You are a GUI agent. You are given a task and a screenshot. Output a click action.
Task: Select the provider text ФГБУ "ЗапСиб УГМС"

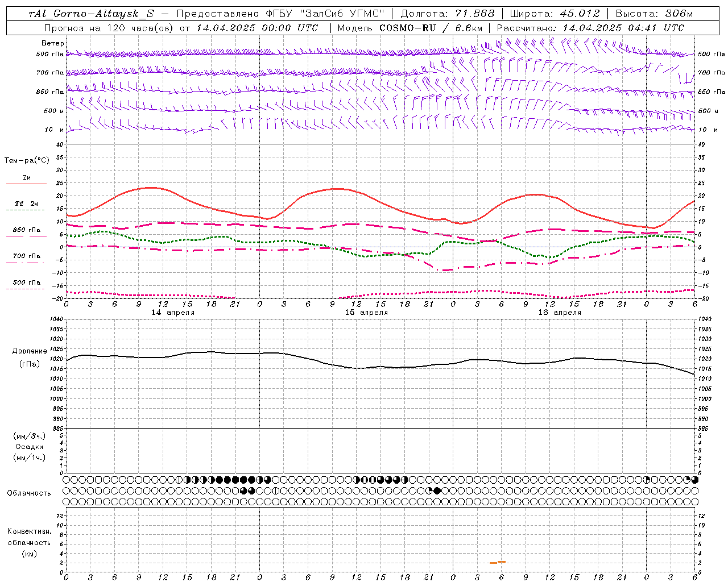click(325, 14)
